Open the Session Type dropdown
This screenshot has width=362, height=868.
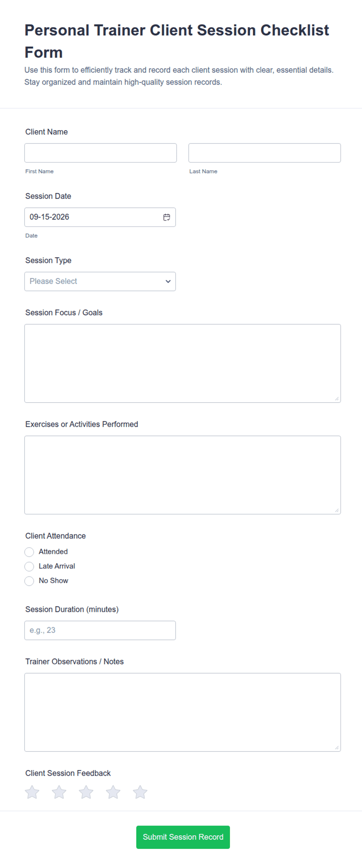[x=100, y=281]
